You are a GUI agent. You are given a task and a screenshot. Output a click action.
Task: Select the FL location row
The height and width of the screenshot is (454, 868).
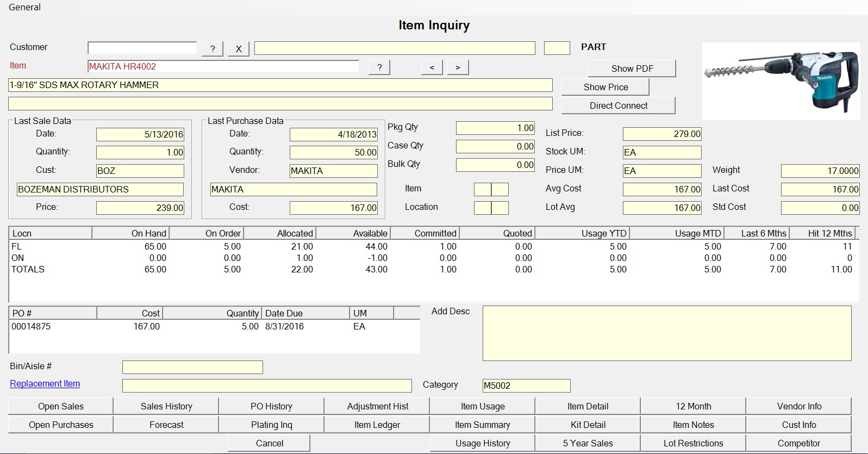[x=433, y=246]
